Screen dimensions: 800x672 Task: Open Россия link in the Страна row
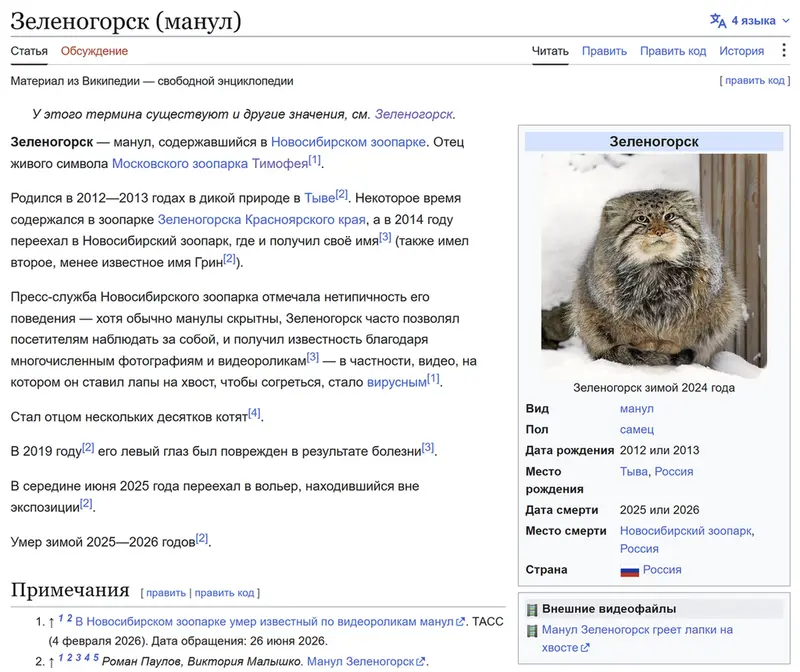pos(662,569)
